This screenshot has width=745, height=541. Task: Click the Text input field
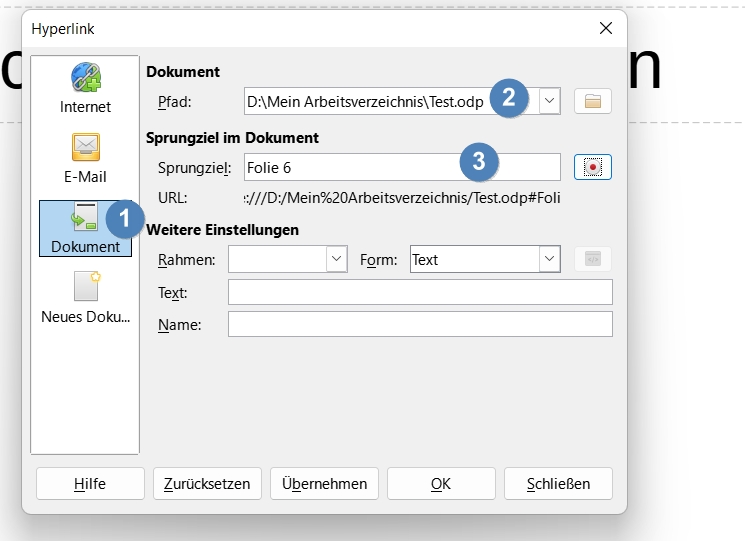tap(420, 292)
